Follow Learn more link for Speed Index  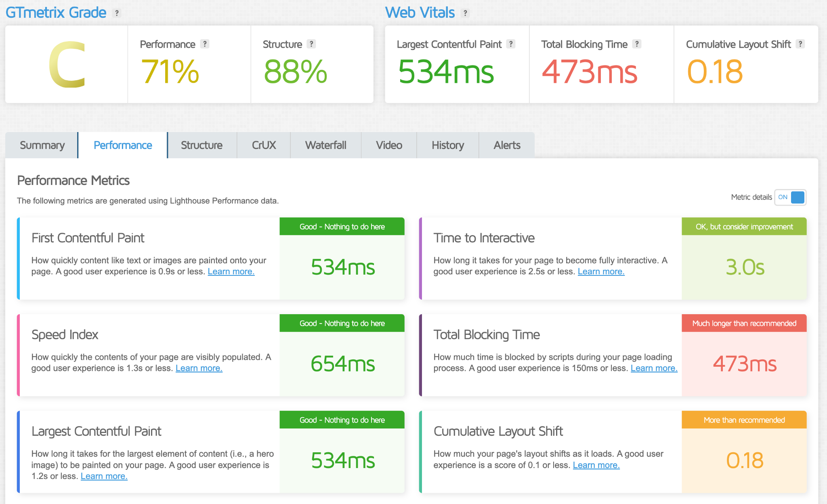199,368
